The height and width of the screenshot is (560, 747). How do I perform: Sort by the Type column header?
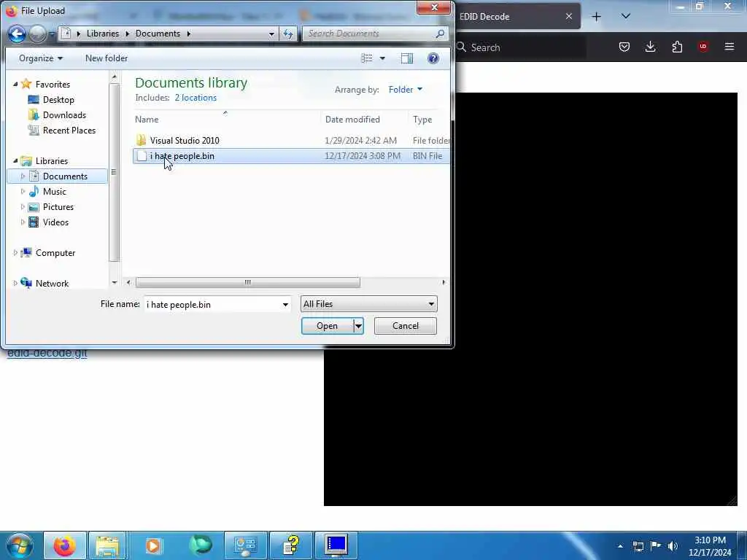(x=429, y=120)
